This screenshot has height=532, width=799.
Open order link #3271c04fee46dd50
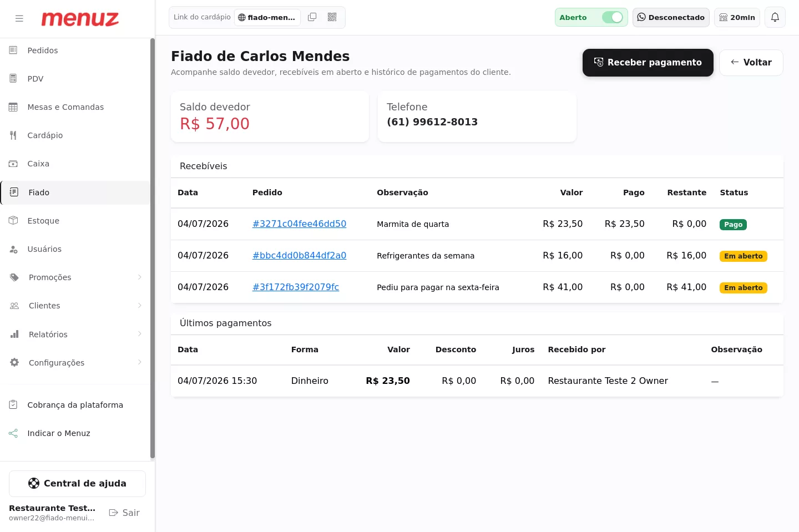click(299, 224)
